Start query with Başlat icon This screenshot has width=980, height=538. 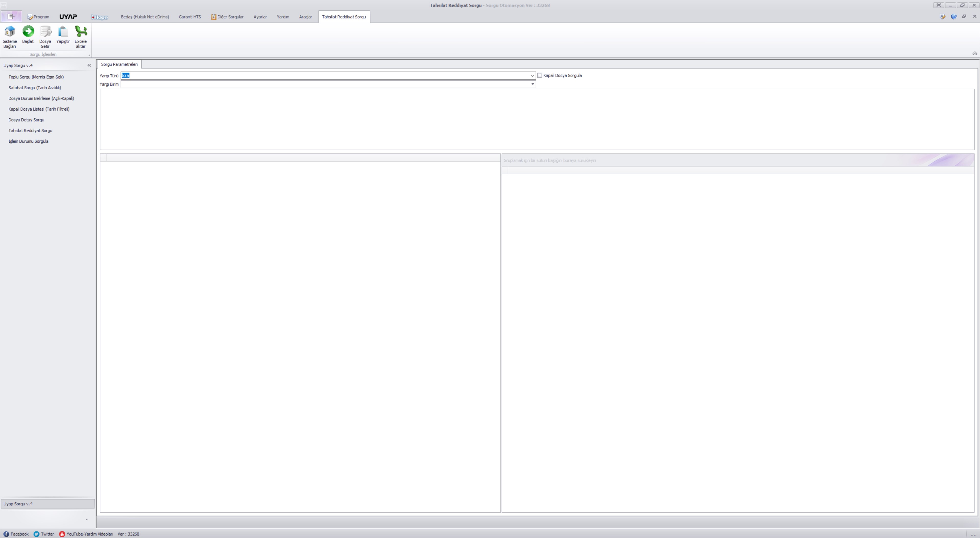pos(28,31)
